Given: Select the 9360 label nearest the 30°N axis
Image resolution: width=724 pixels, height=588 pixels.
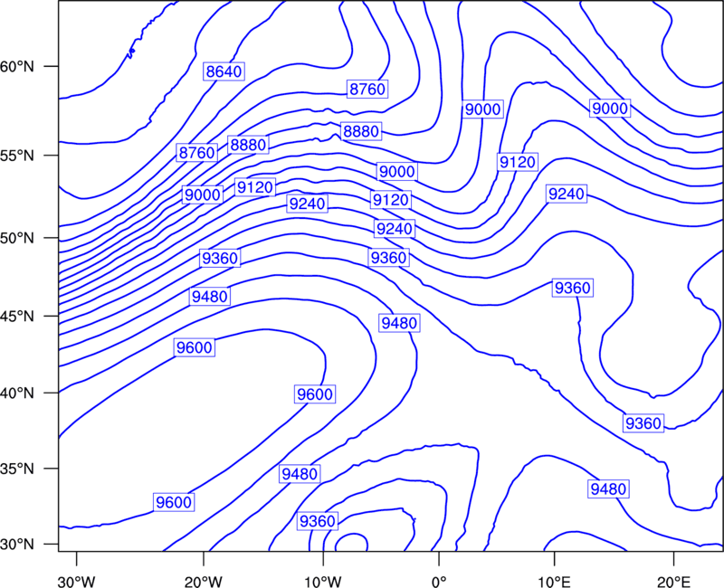Looking at the screenshot, I should 318,521.
